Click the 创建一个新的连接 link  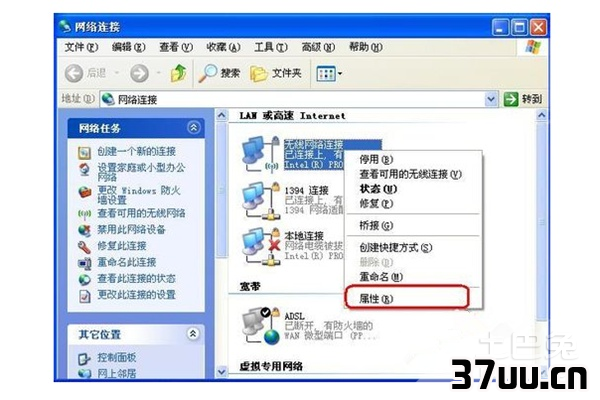coord(137,151)
